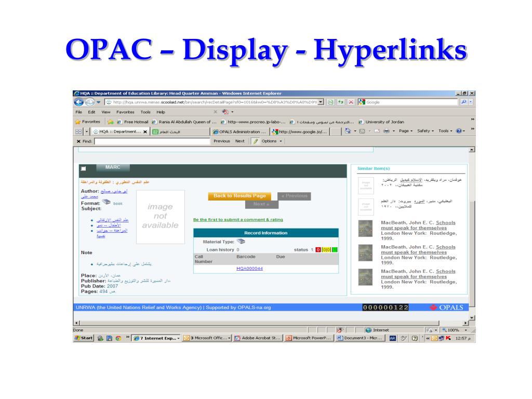Image resolution: width=532 pixels, height=399 pixels.
Task: Click the Compatibility View icon beside address bar
Action: point(330,102)
